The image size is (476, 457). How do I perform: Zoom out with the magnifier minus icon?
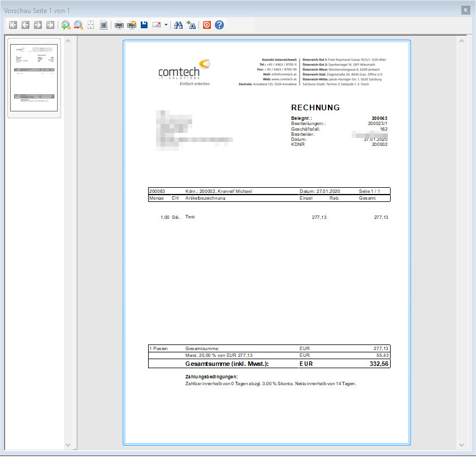coord(79,25)
